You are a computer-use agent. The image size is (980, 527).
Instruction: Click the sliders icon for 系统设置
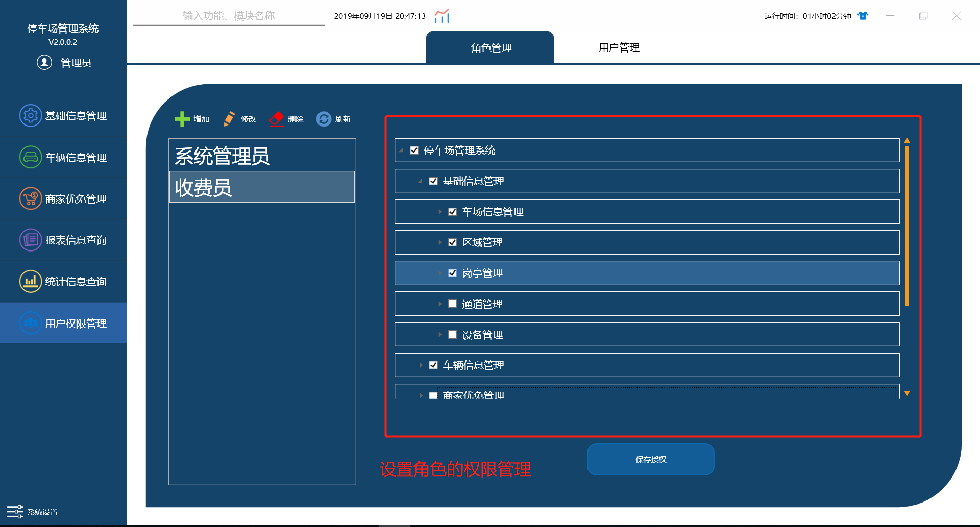pyautogui.click(x=15, y=512)
